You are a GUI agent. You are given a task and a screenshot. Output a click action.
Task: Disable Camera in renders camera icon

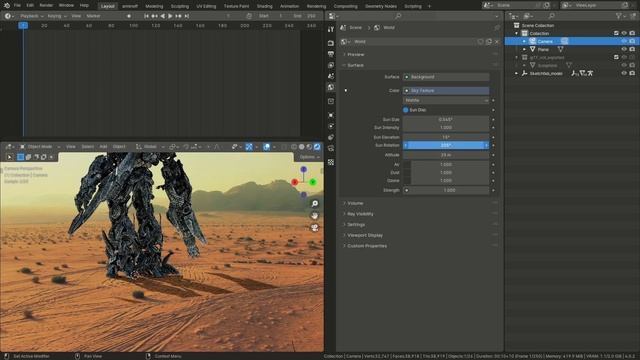tap(632, 41)
